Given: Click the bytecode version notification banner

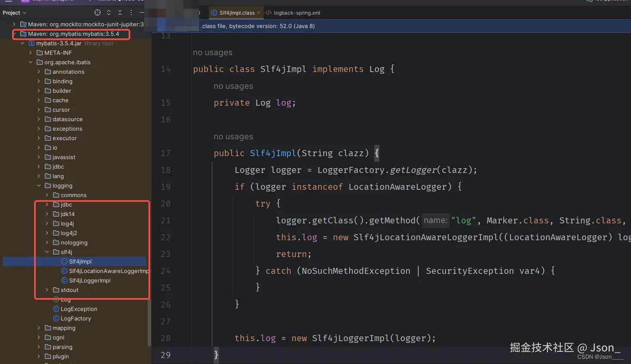Looking at the screenshot, I should [x=391, y=26].
